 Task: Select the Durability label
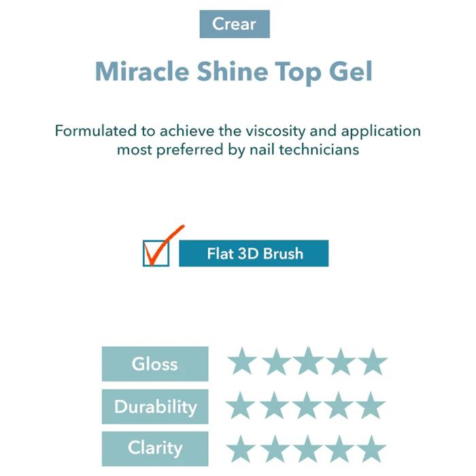(x=155, y=407)
